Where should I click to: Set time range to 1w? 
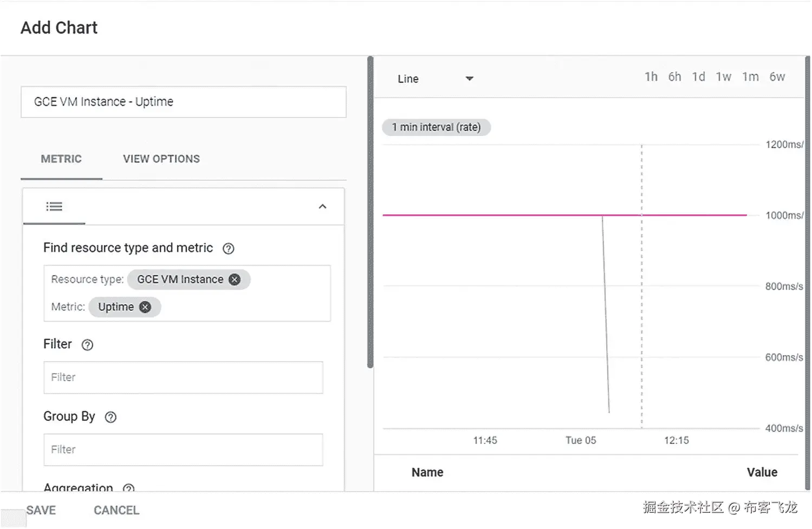click(723, 77)
